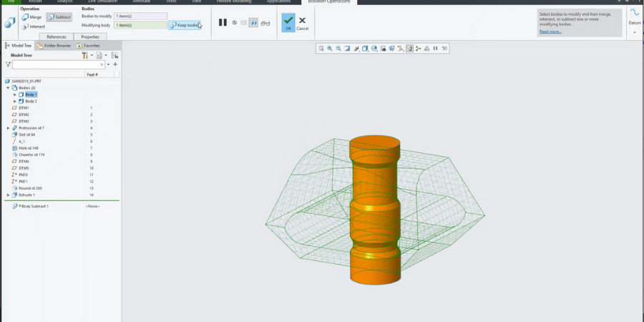Switch to the Folder Browser tab
The height and width of the screenshot is (322, 644).
(x=53, y=45)
